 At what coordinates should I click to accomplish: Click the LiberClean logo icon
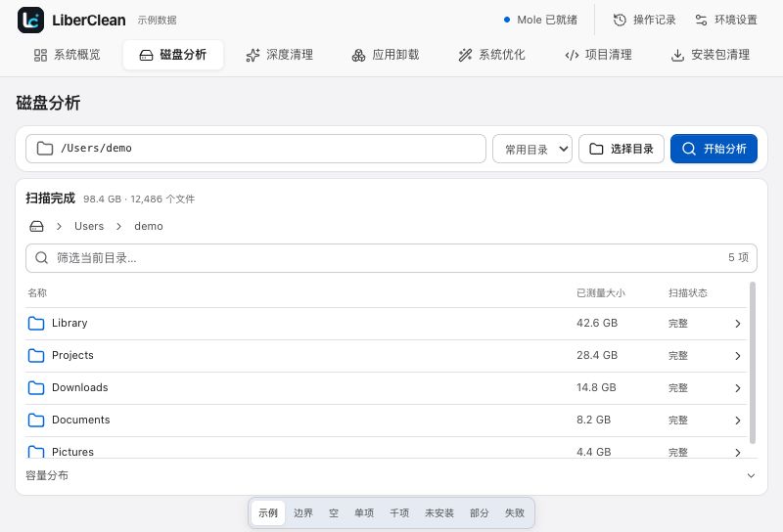tap(30, 20)
